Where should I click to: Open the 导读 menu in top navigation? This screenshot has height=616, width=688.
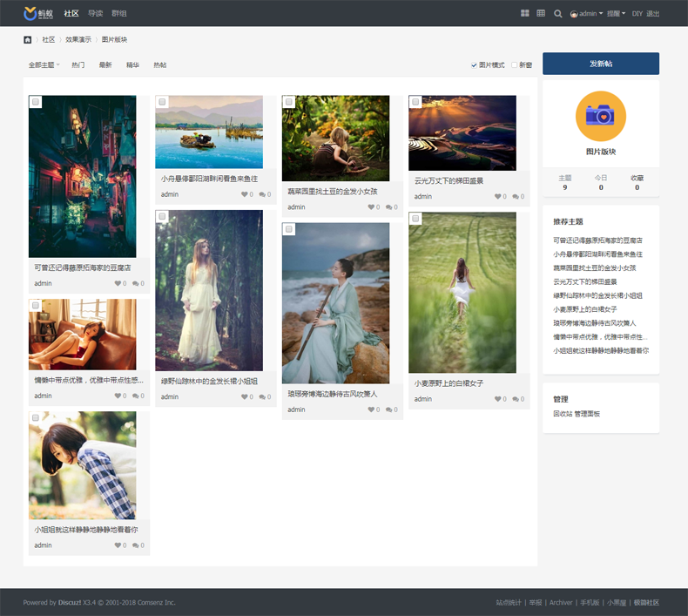(96, 13)
